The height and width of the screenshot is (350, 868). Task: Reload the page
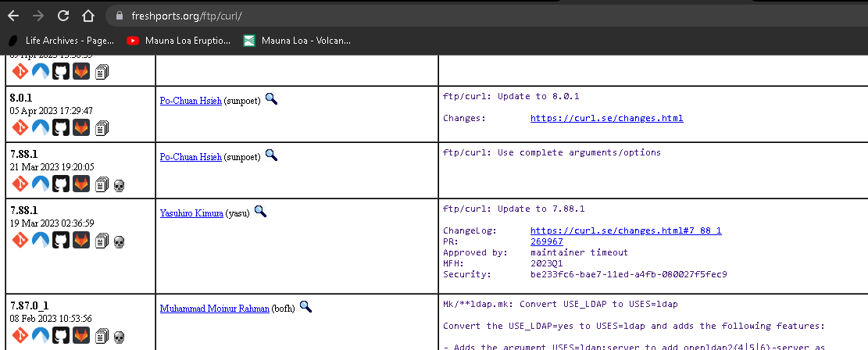coord(63,15)
